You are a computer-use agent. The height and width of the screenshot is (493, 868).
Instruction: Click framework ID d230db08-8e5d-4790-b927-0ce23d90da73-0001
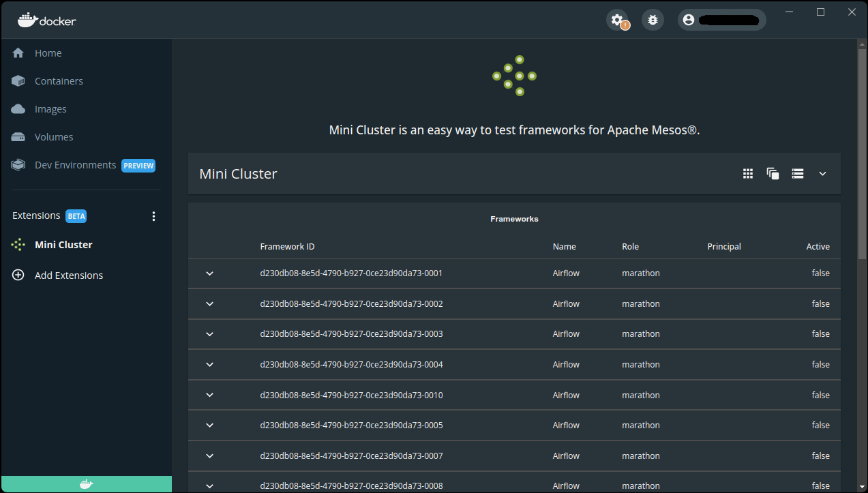(x=352, y=273)
